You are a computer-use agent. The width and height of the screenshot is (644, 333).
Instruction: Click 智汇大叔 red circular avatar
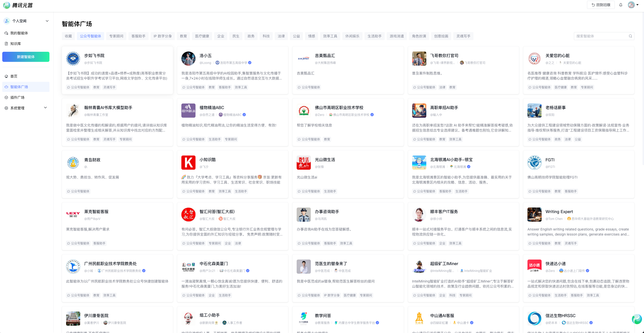click(188, 215)
